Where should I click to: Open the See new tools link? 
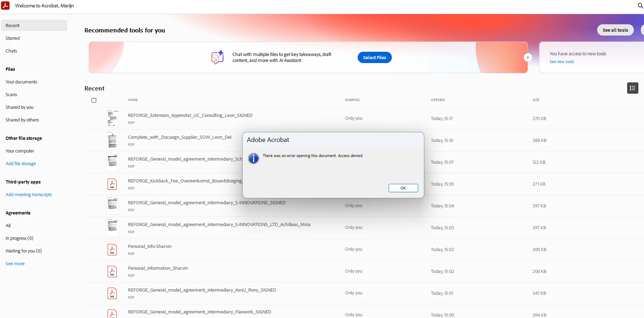(x=562, y=62)
